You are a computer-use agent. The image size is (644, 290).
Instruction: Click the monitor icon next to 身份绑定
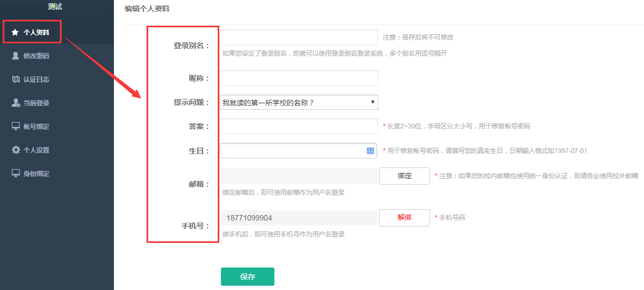point(16,173)
